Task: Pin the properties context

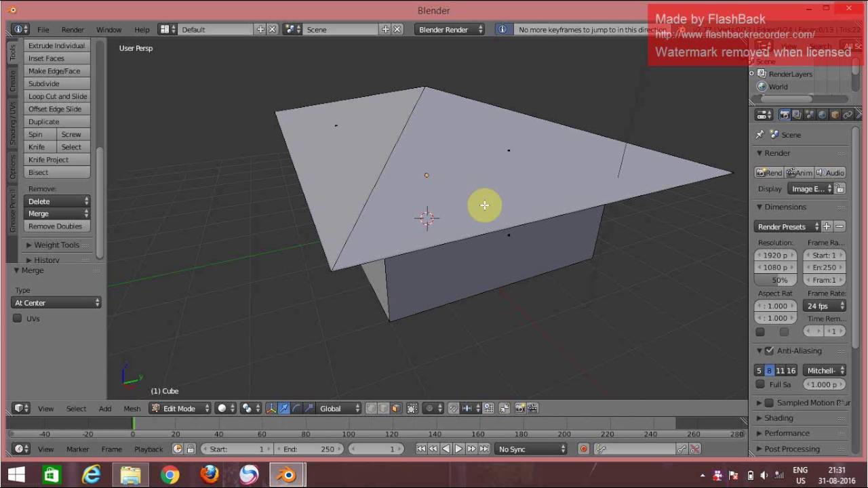Action: [x=759, y=134]
